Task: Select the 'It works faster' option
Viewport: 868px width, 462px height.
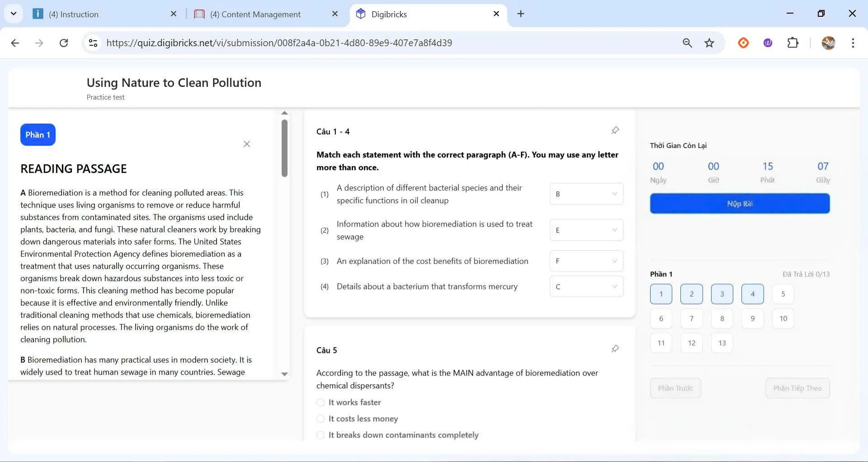Action: (321, 402)
